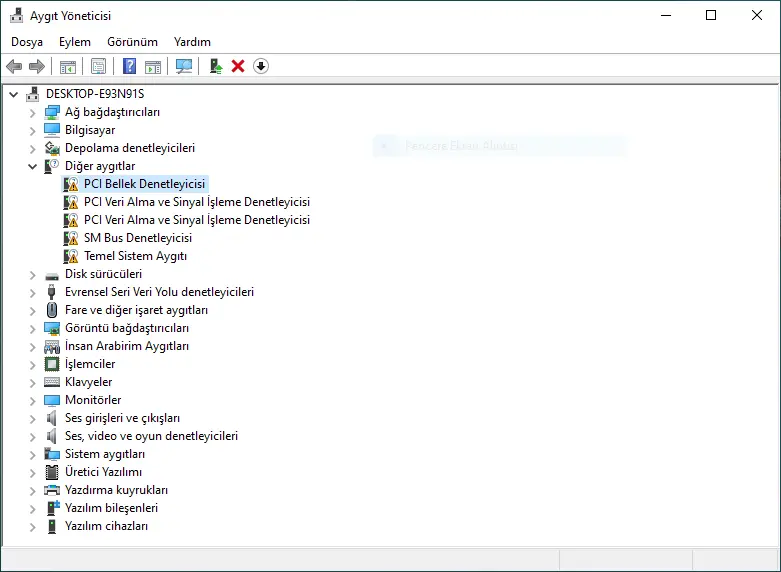Select the Klavyeler label

tap(89, 382)
